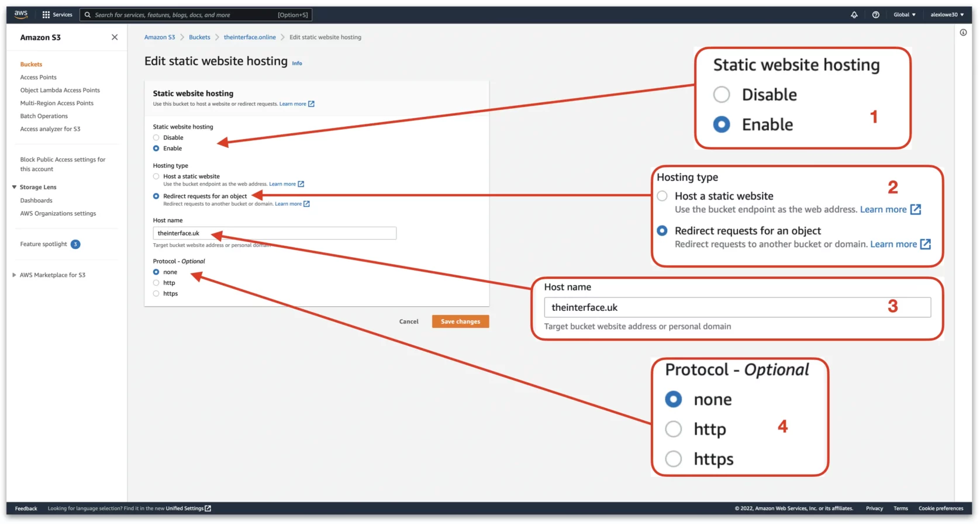Select the none protocol radio
Viewport: 980px width, 526px height.
click(156, 272)
